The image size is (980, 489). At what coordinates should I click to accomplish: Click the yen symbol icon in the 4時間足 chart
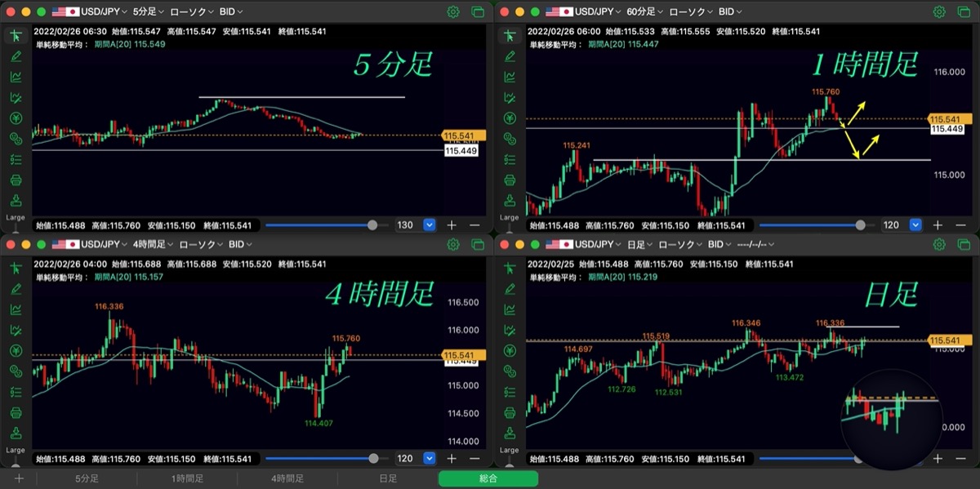pos(16,350)
